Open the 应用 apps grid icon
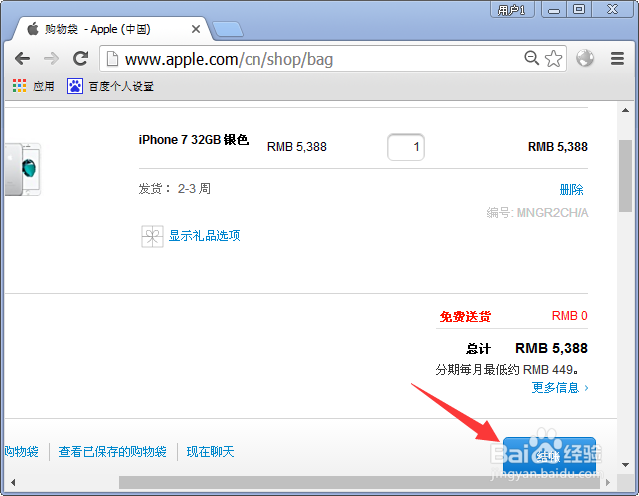Image resolution: width=639 pixels, height=496 pixels. click(x=19, y=86)
